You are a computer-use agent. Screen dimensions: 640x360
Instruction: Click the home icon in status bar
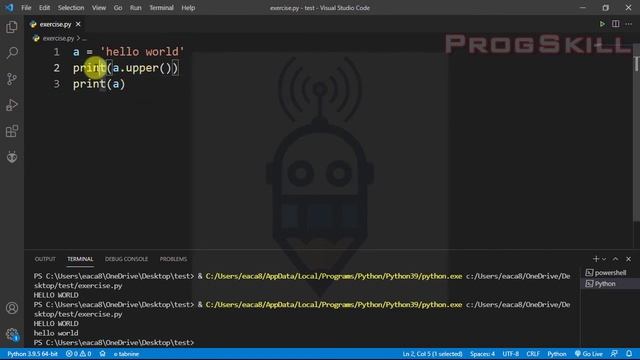click(102, 354)
